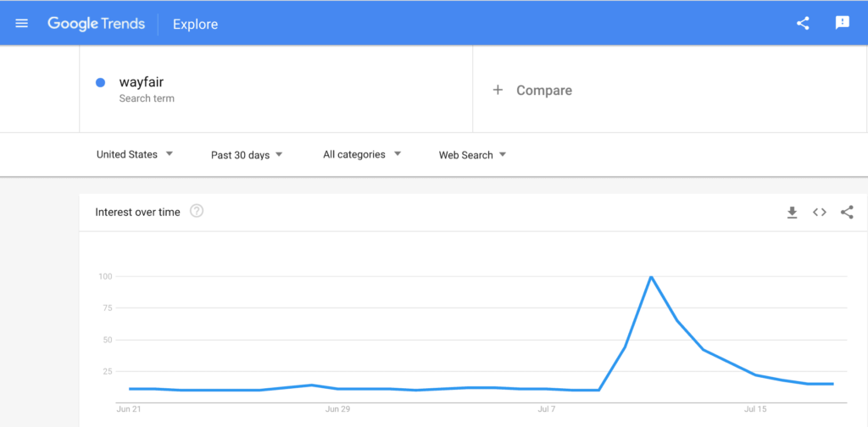Viewport: 868px width, 427px height.
Task: Open the hamburger navigation menu
Action: point(21,23)
